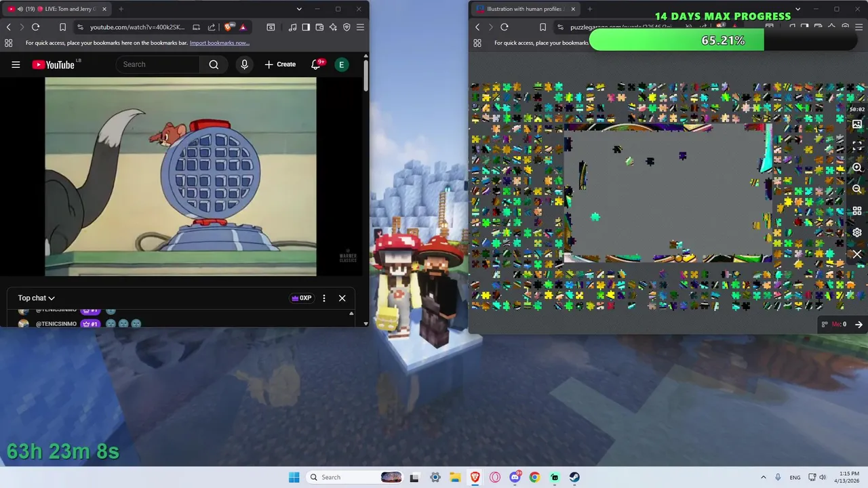Close the live chat panel
This screenshot has width=868, height=488.
[342, 298]
